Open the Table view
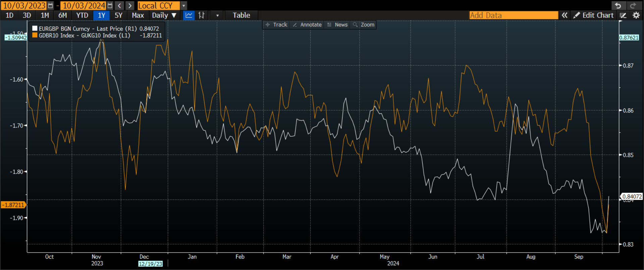Image resolution: width=644 pixels, height=270 pixels. click(x=241, y=15)
